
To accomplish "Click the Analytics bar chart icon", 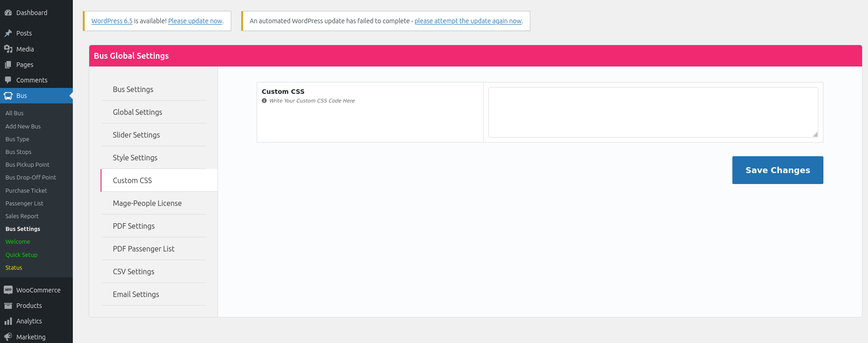I will click(8, 321).
